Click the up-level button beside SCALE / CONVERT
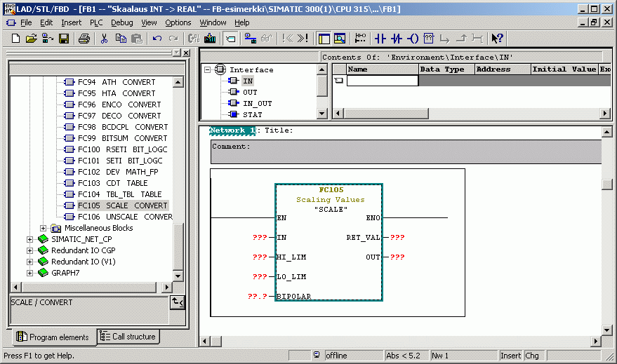Viewport: 617px width, 364px height. (x=178, y=303)
